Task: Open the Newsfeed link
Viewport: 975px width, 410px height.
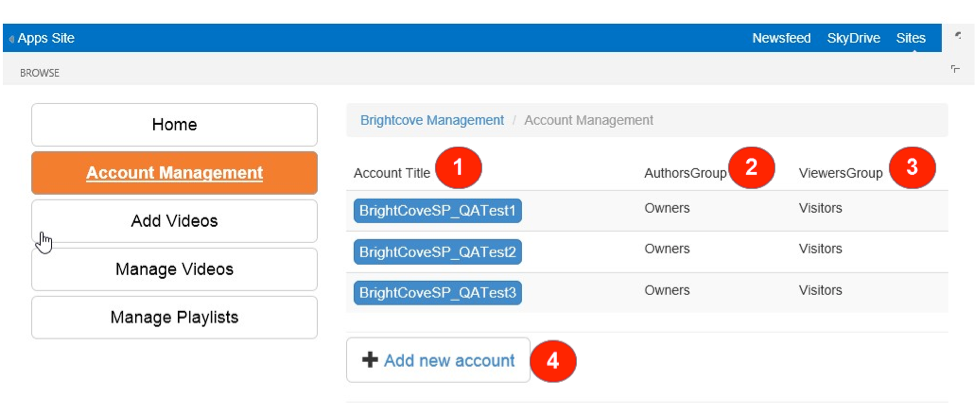Action: pyautogui.click(x=781, y=38)
